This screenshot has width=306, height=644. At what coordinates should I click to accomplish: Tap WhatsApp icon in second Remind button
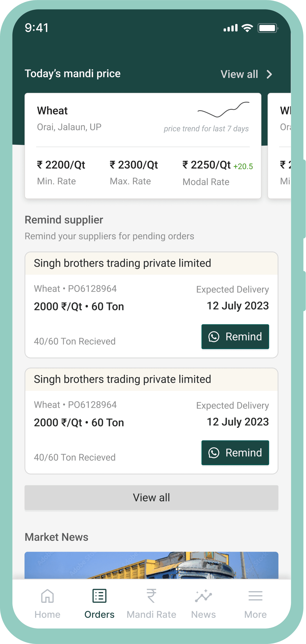tap(214, 453)
